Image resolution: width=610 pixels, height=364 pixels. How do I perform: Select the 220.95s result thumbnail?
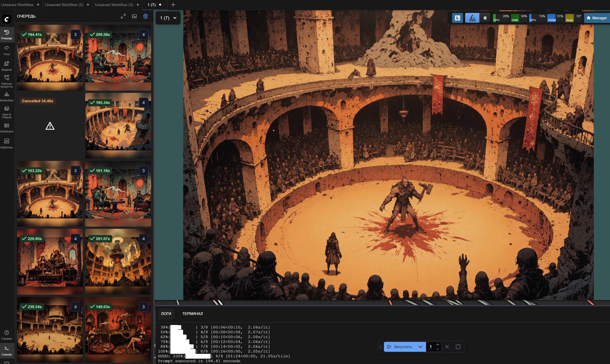click(50, 262)
